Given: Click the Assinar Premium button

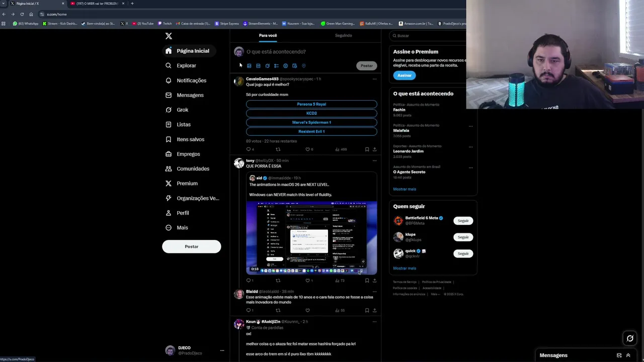Looking at the screenshot, I should coord(405,75).
